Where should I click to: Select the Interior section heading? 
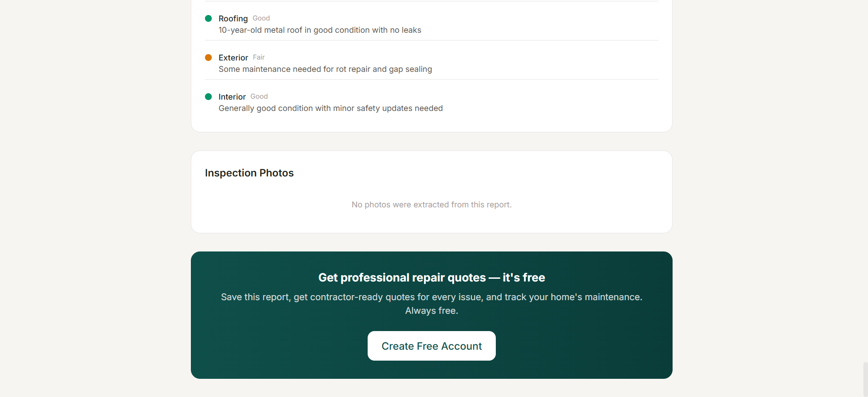pos(232,96)
